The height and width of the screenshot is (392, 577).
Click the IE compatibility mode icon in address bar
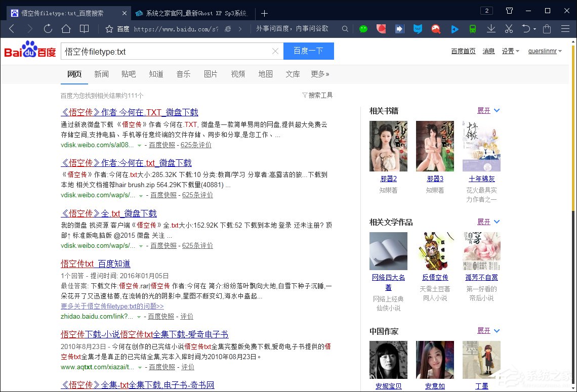click(x=228, y=29)
